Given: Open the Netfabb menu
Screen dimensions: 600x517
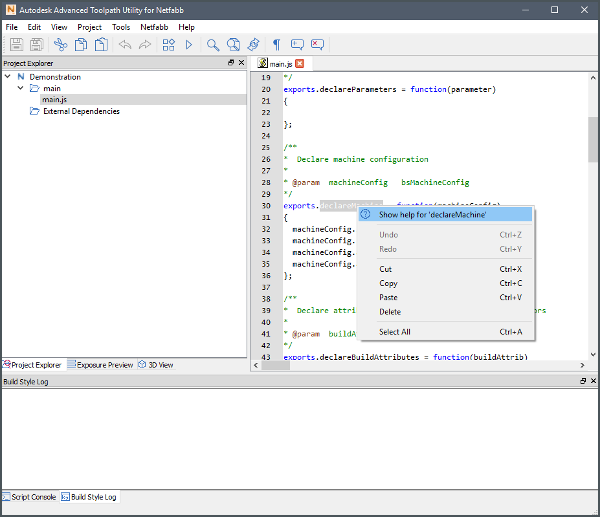Looking at the screenshot, I should point(154,27).
